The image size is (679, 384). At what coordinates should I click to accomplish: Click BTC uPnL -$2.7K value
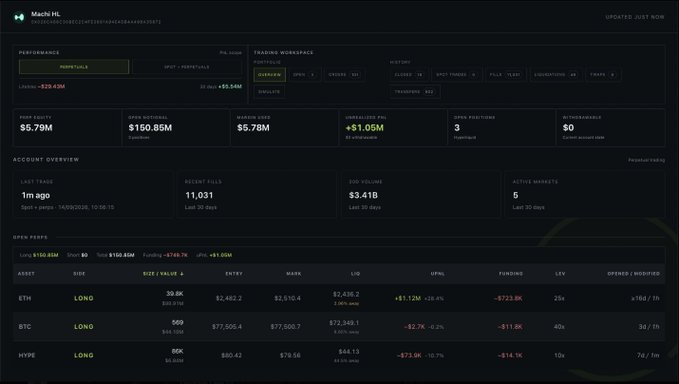point(414,327)
